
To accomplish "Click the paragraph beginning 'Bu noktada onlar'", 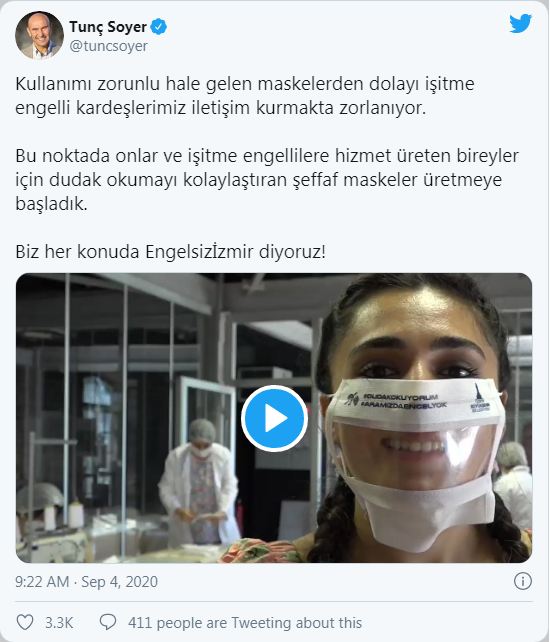I will click(x=267, y=179).
